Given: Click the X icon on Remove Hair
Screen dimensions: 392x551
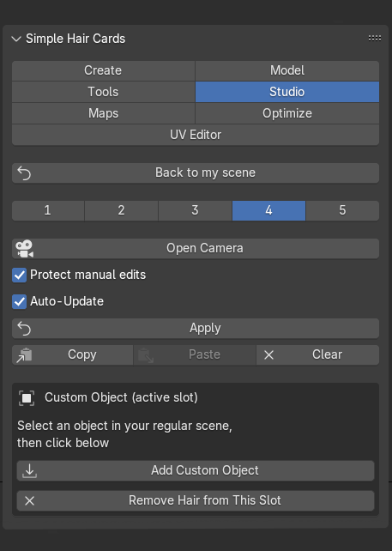Looking at the screenshot, I should coord(29,501).
